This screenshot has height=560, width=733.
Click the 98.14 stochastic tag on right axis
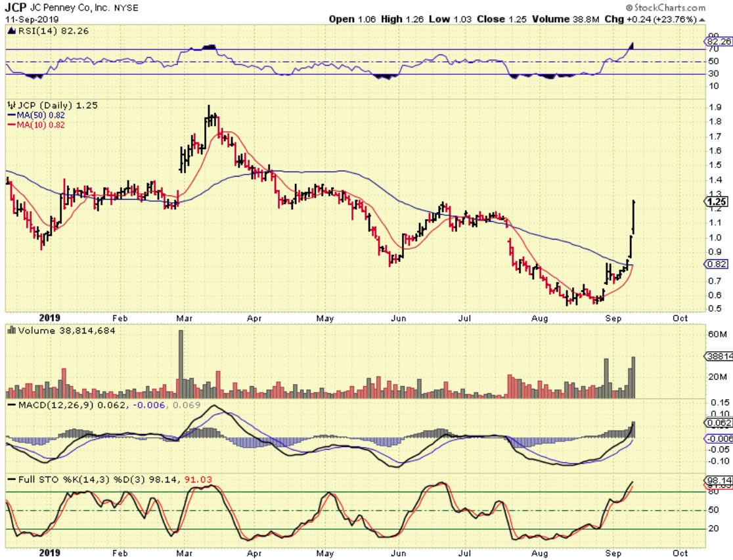tap(719, 481)
